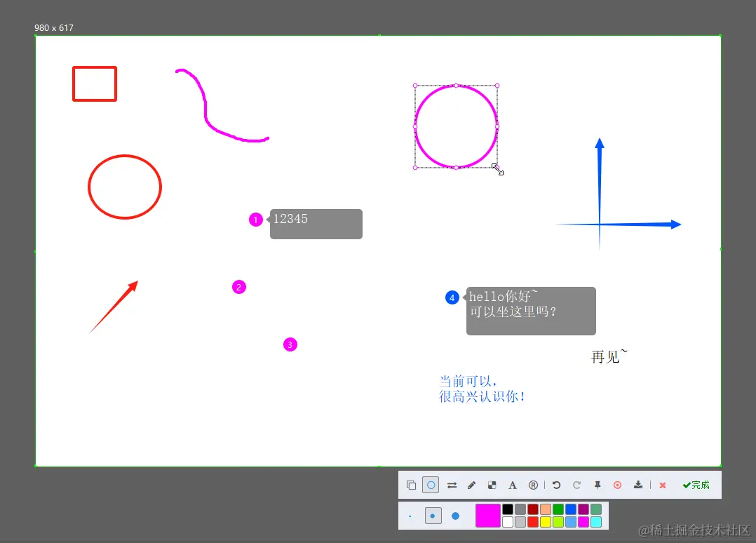Select the Text tool
This screenshot has width=756, height=543.
click(x=512, y=485)
